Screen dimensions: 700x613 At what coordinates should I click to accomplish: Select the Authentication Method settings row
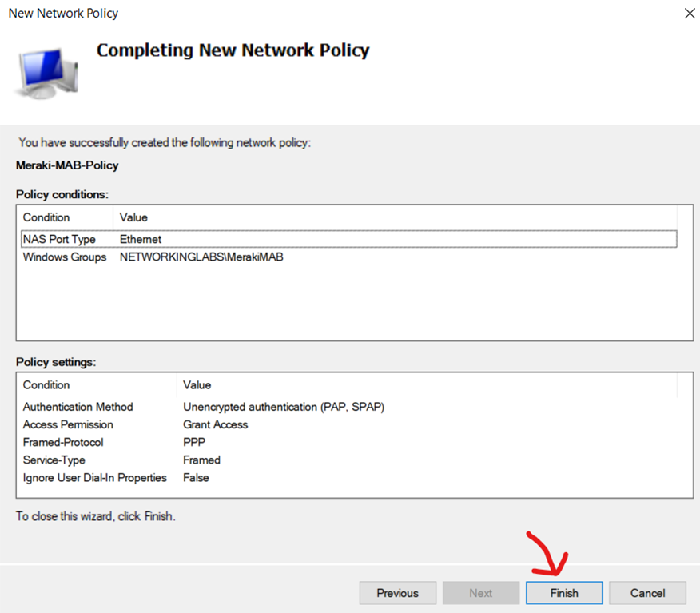click(x=349, y=407)
